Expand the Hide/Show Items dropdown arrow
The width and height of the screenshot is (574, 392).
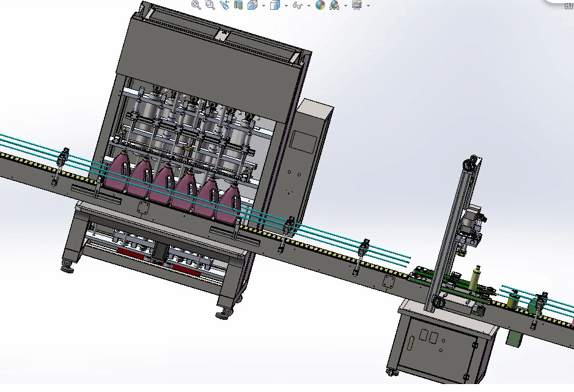[x=309, y=6]
